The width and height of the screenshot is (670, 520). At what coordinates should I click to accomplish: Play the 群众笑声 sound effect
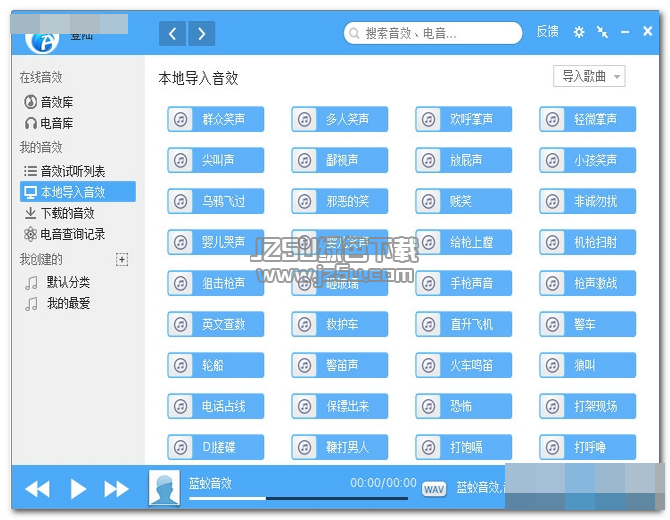tap(215, 119)
